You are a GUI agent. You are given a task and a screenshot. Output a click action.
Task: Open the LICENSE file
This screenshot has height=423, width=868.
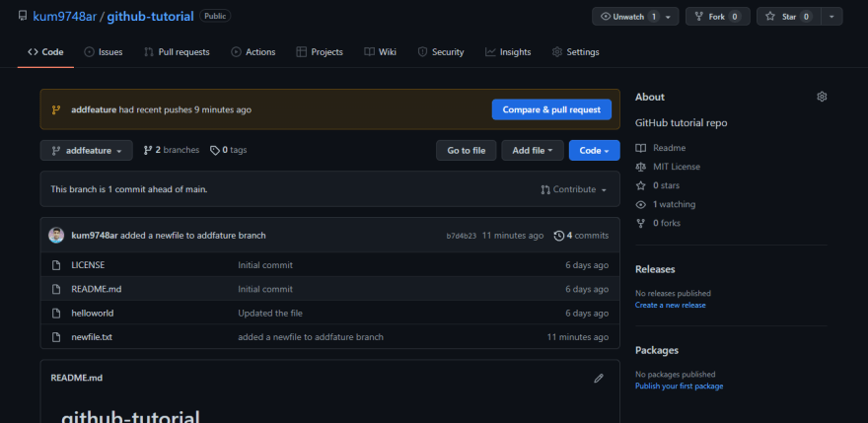(88, 265)
